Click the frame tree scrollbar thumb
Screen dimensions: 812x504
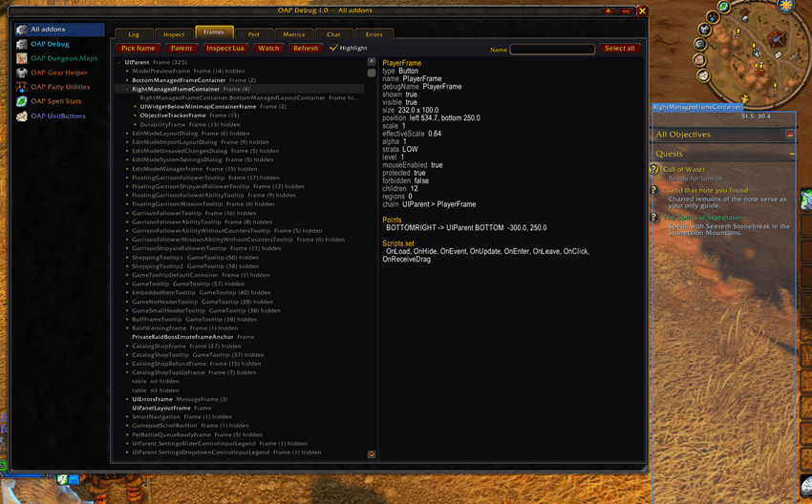click(372, 73)
